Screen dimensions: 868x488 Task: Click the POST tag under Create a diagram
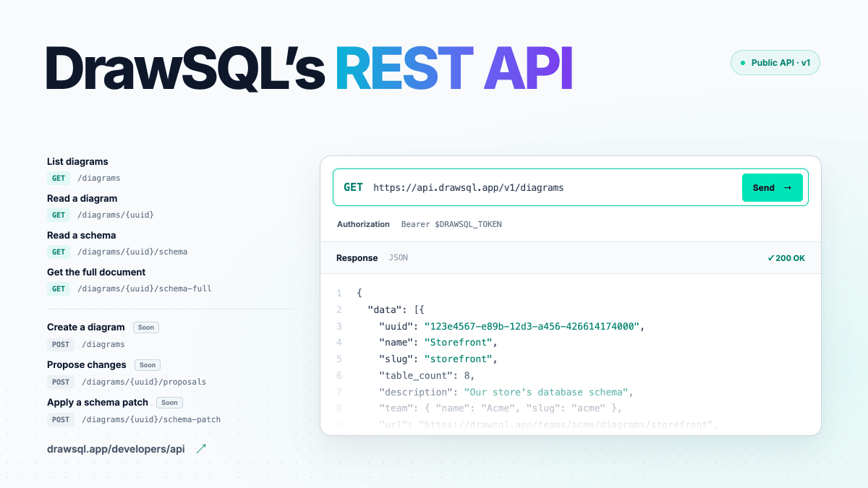click(x=61, y=345)
